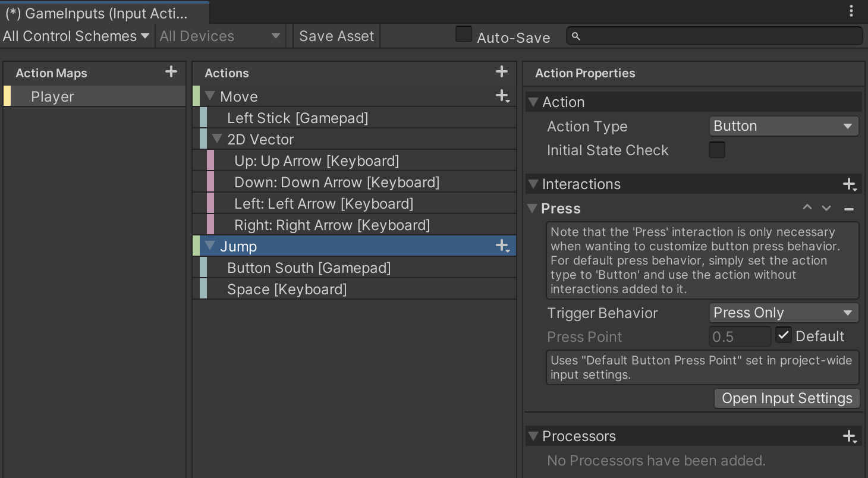
Task: Open the window's three-dot options menu
Action: click(851, 11)
